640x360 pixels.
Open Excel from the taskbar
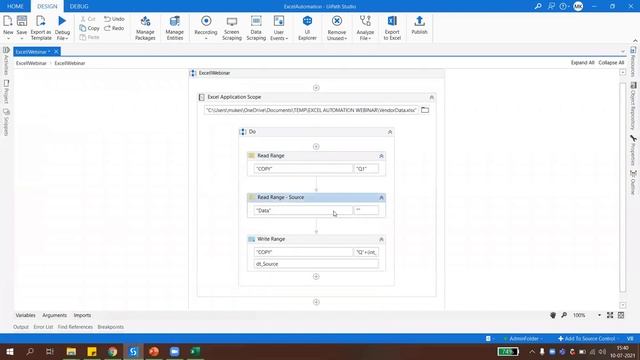[x=195, y=351]
